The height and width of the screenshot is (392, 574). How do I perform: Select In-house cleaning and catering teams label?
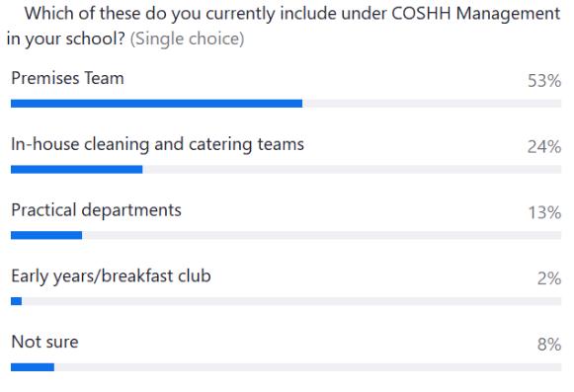tap(158, 144)
